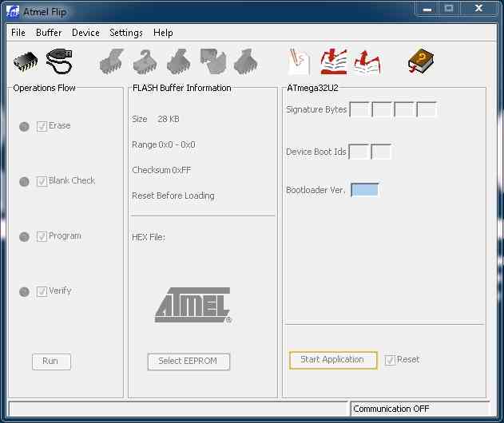Click the Run button

pyautogui.click(x=51, y=362)
